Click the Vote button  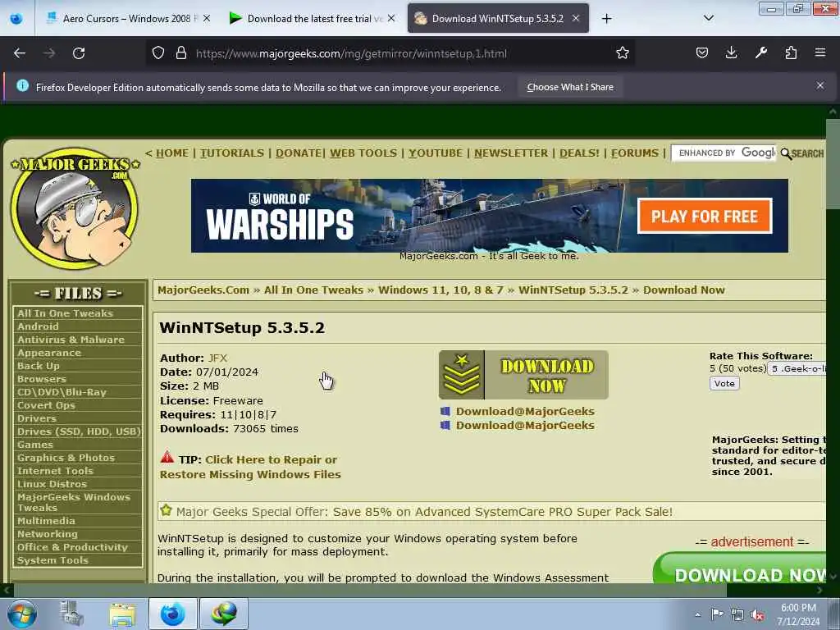(724, 384)
